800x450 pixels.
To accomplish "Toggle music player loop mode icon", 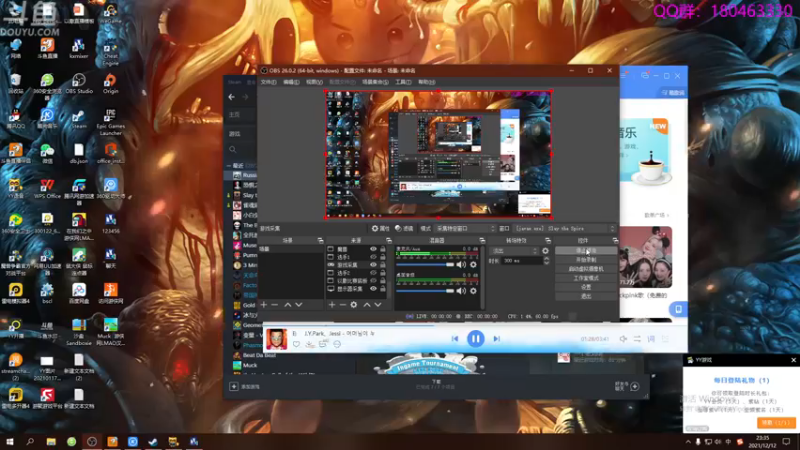I will pyautogui.click(x=637, y=339).
